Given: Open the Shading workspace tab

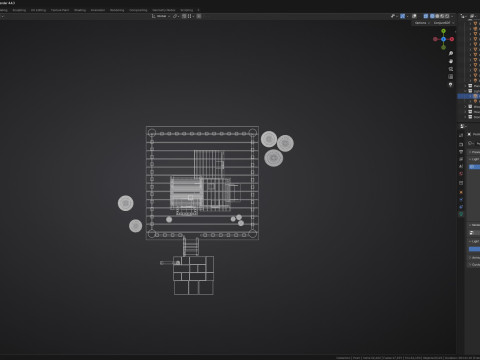Looking at the screenshot, I should (x=80, y=10).
